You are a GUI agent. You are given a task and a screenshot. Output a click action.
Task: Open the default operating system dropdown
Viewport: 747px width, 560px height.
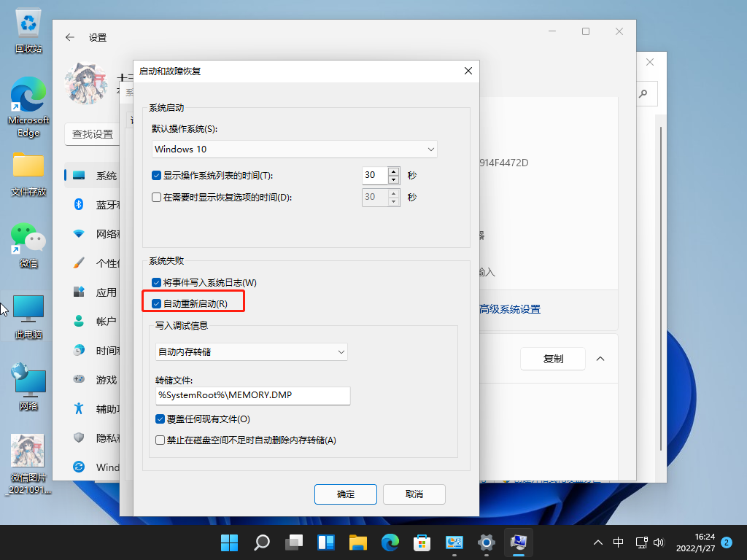(295, 149)
